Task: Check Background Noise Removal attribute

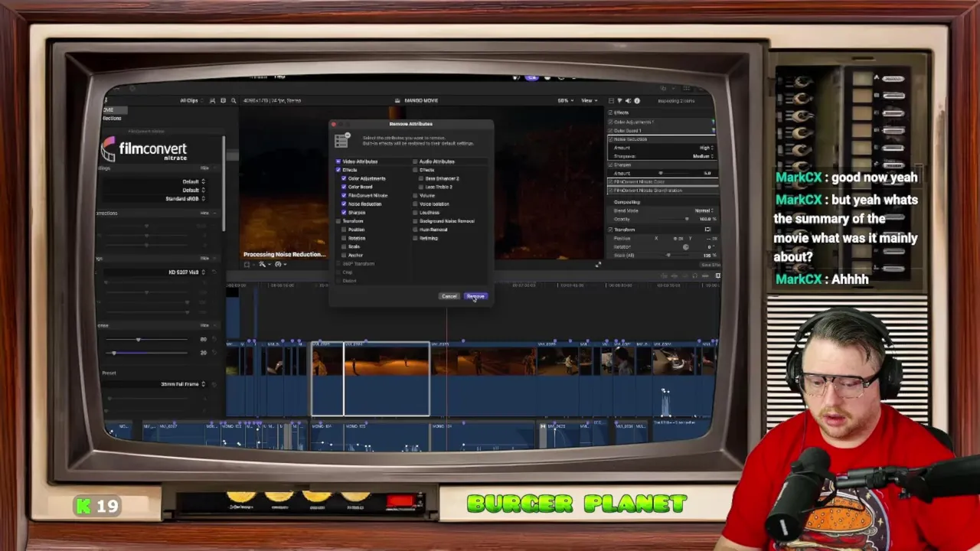Action: [x=415, y=221]
